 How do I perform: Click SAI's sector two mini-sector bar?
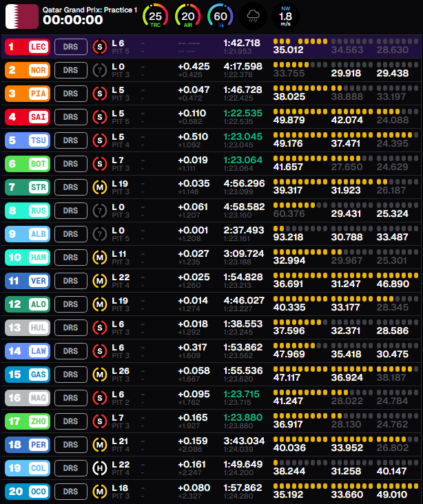[352, 112]
